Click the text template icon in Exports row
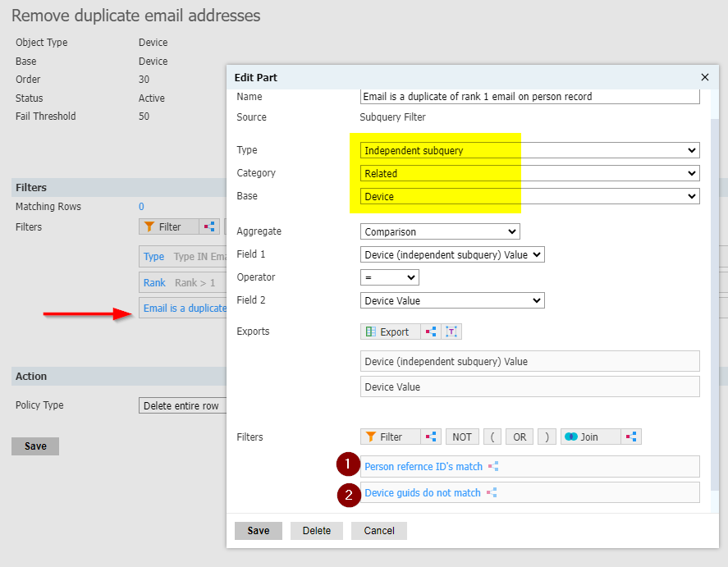This screenshot has width=728, height=567. pos(451,332)
